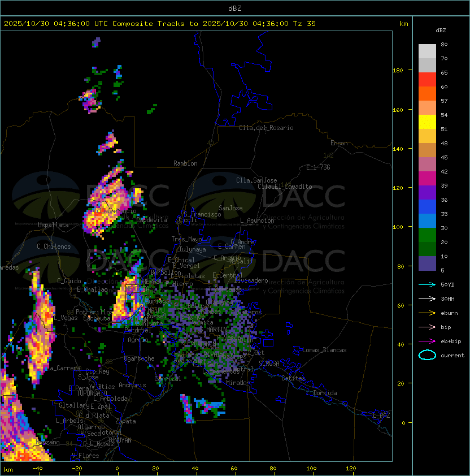This screenshot has width=470, height=476.
Task: Select the bright yellow 51 dBZ swatch
Action: pyautogui.click(x=427, y=122)
